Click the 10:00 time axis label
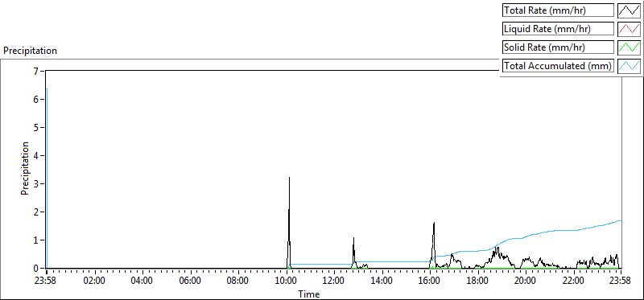 [287, 282]
